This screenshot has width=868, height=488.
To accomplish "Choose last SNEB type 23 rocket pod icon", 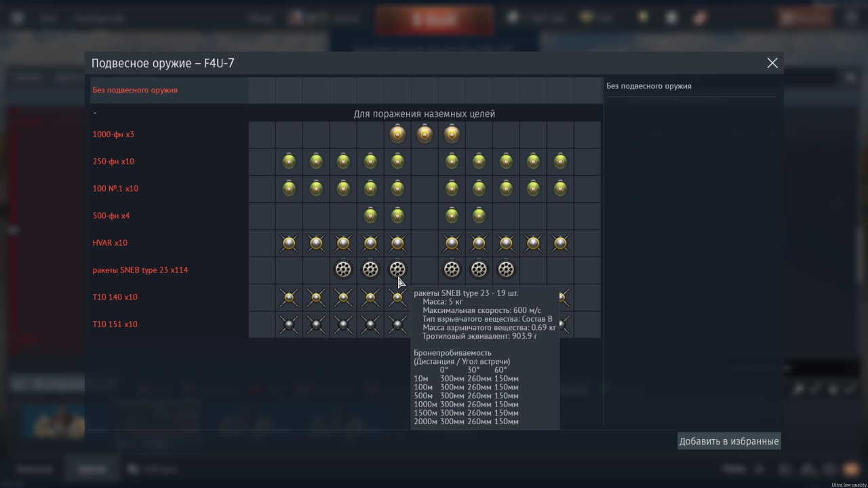I will tap(506, 270).
